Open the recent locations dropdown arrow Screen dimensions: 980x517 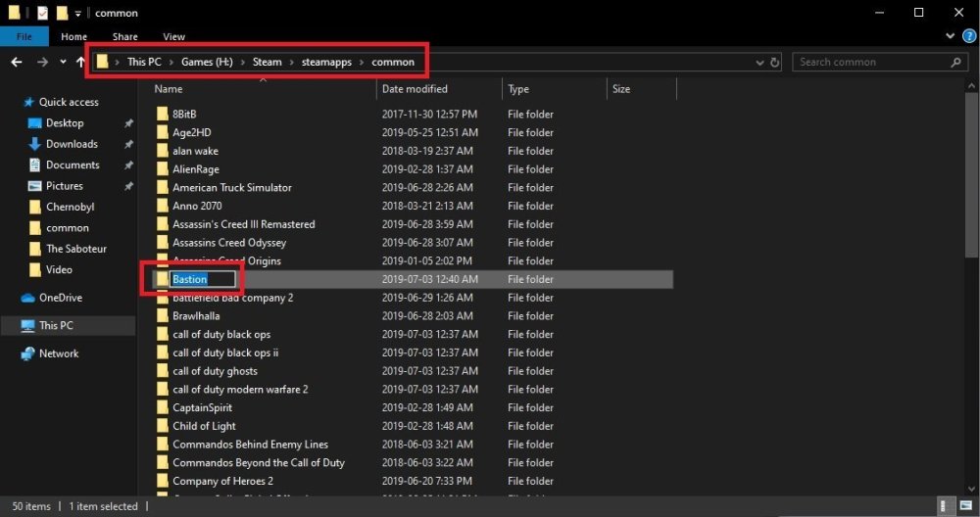coord(63,62)
